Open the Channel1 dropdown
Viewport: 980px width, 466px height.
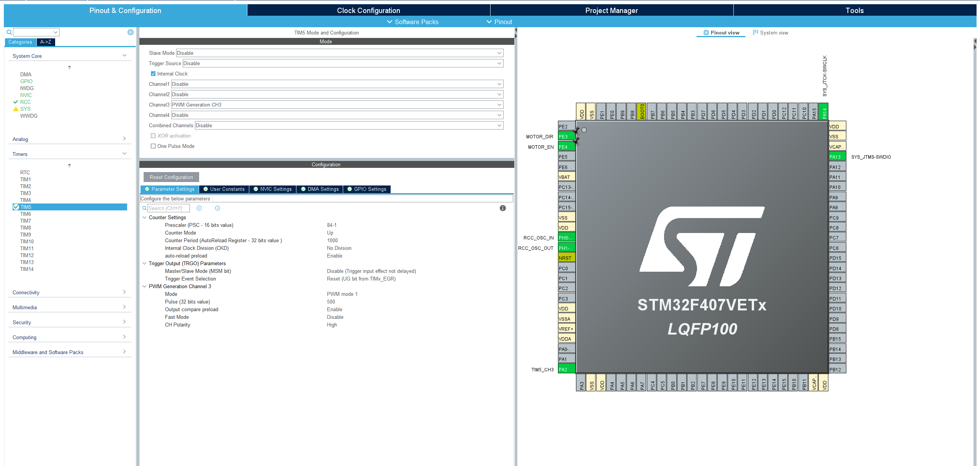tap(337, 84)
